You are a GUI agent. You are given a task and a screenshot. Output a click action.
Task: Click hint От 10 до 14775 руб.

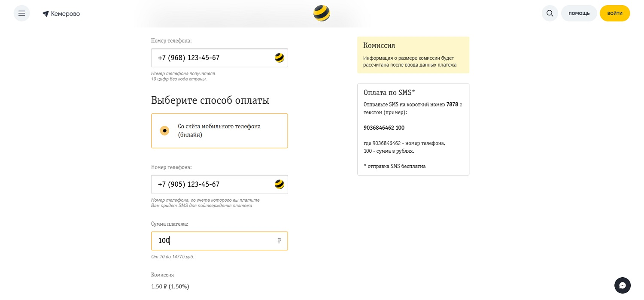(x=173, y=257)
